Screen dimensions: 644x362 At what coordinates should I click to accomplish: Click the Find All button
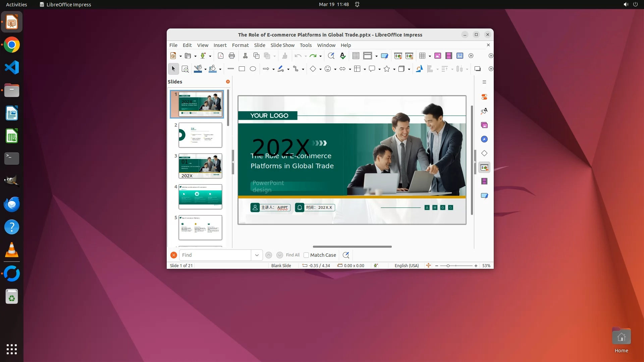click(x=292, y=255)
